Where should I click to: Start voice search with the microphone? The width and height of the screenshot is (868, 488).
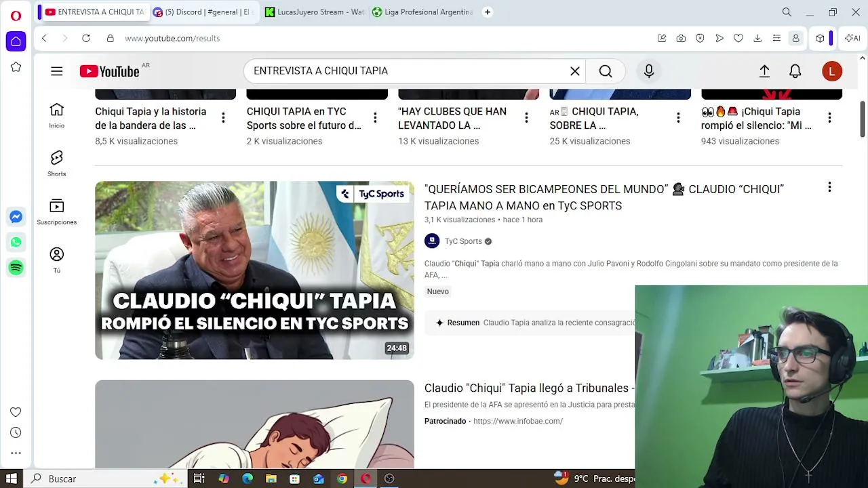point(649,71)
